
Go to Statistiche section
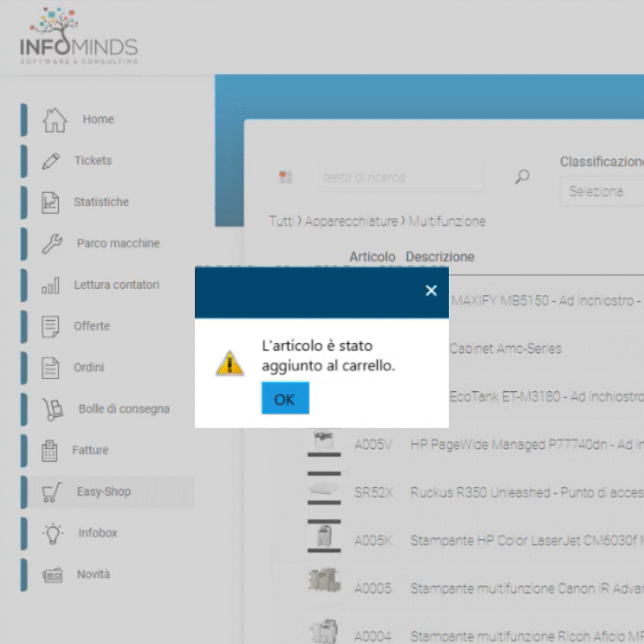point(101,202)
